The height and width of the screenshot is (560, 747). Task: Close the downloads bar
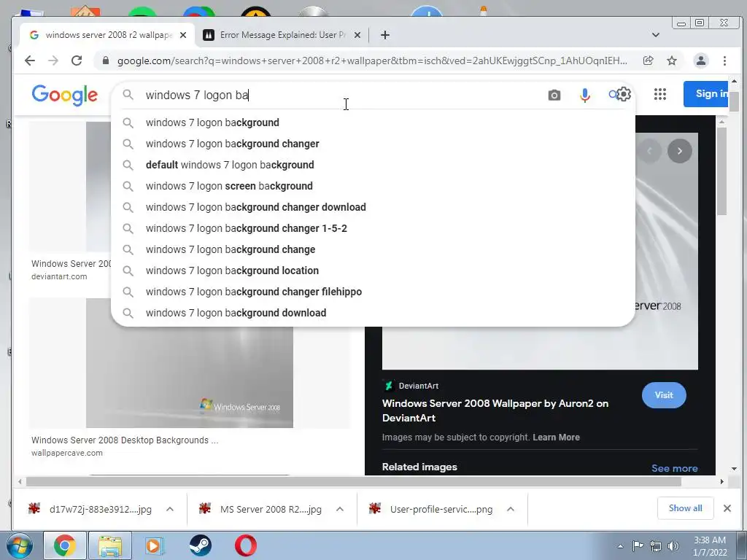[727, 508]
